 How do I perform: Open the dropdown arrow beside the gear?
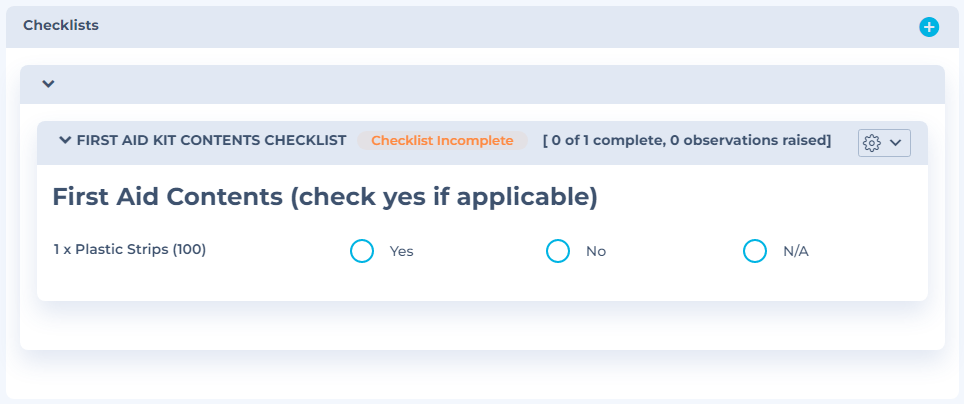tap(896, 143)
